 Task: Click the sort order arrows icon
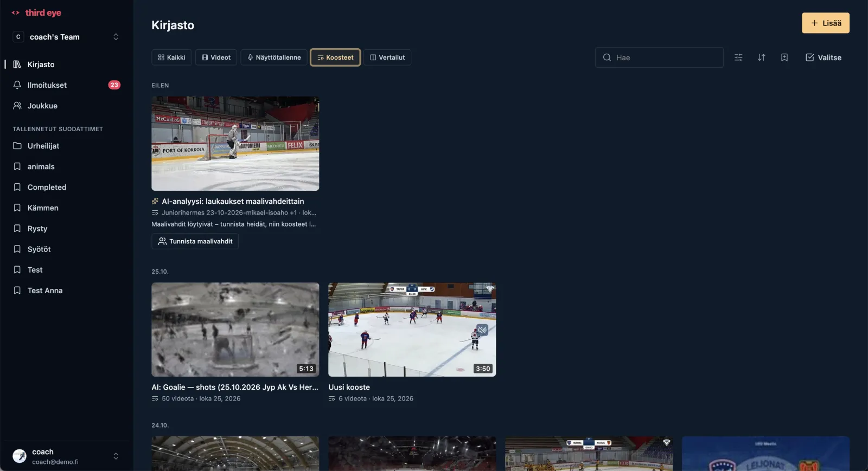click(x=761, y=57)
